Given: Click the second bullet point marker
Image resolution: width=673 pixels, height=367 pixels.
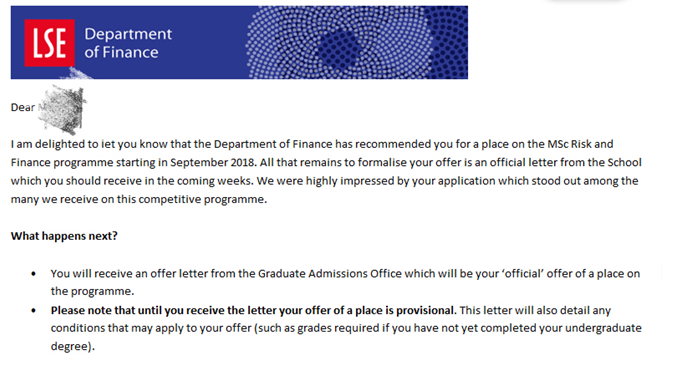Looking at the screenshot, I should click(x=33, y=310).
